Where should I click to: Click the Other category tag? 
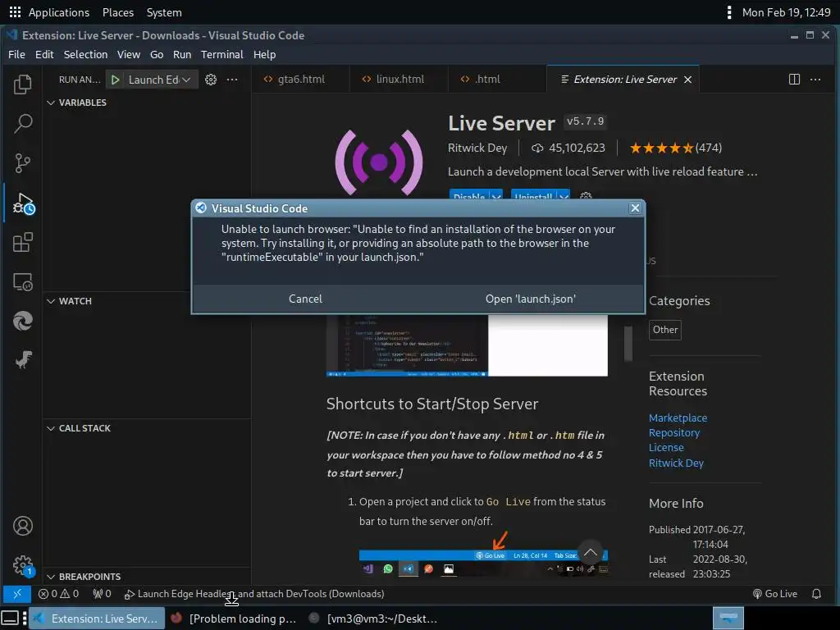[x=664, y=330]
